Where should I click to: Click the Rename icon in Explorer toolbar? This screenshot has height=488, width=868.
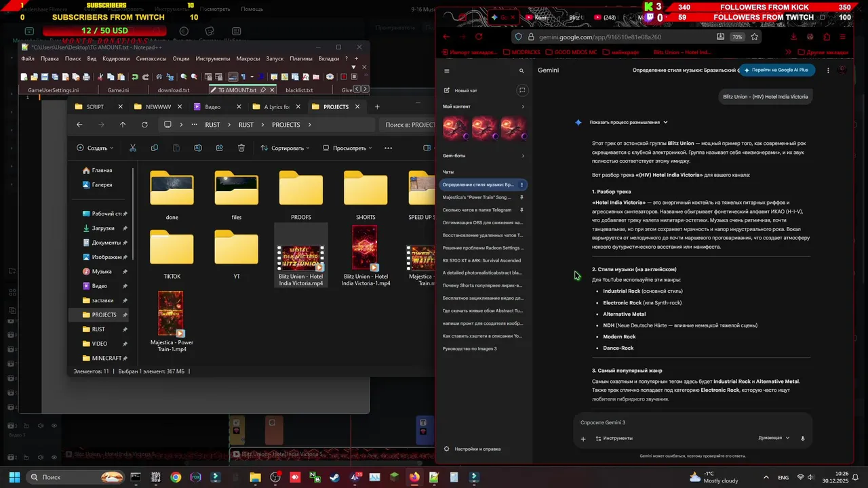click(198, 148)
